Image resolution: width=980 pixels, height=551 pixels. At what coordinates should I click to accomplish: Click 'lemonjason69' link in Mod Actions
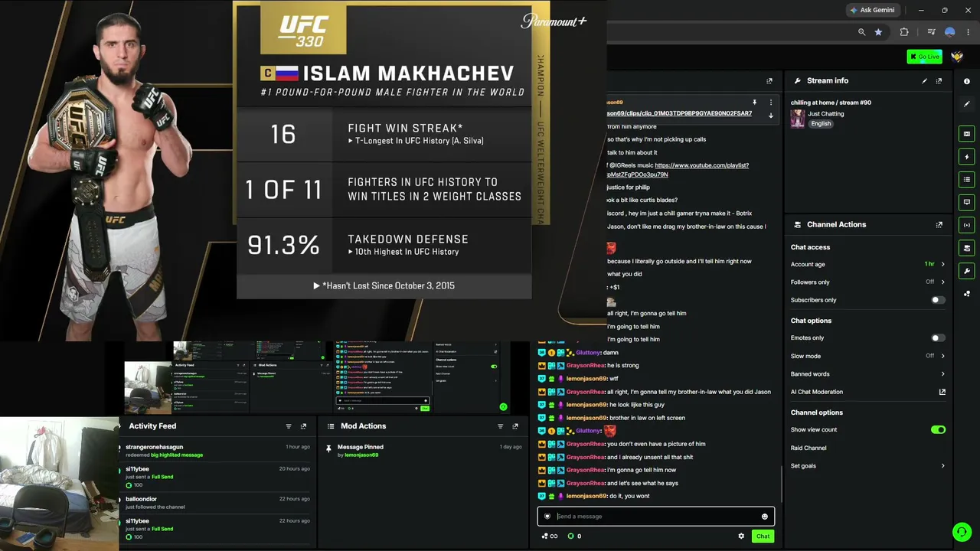pyautogui.click(x=361, y=455)
